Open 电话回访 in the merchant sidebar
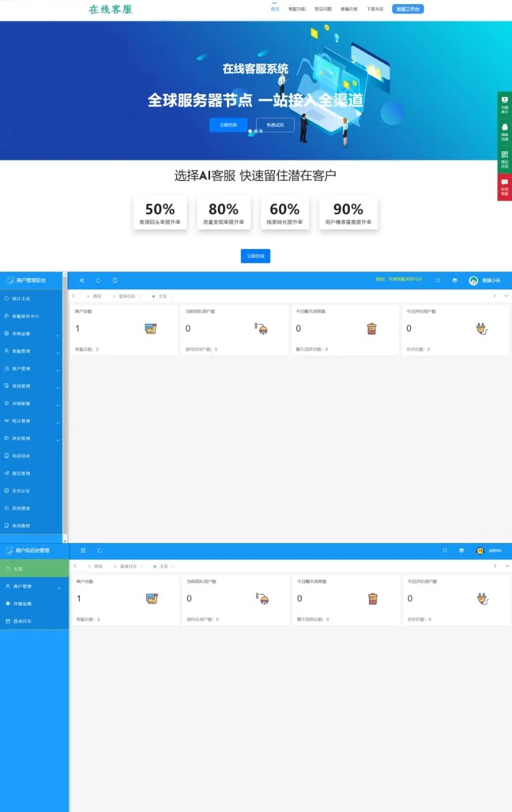 coord(21,456)
